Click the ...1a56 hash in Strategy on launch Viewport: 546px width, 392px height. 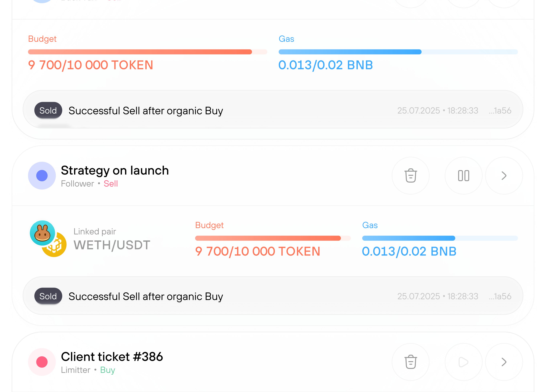point(500,296)
